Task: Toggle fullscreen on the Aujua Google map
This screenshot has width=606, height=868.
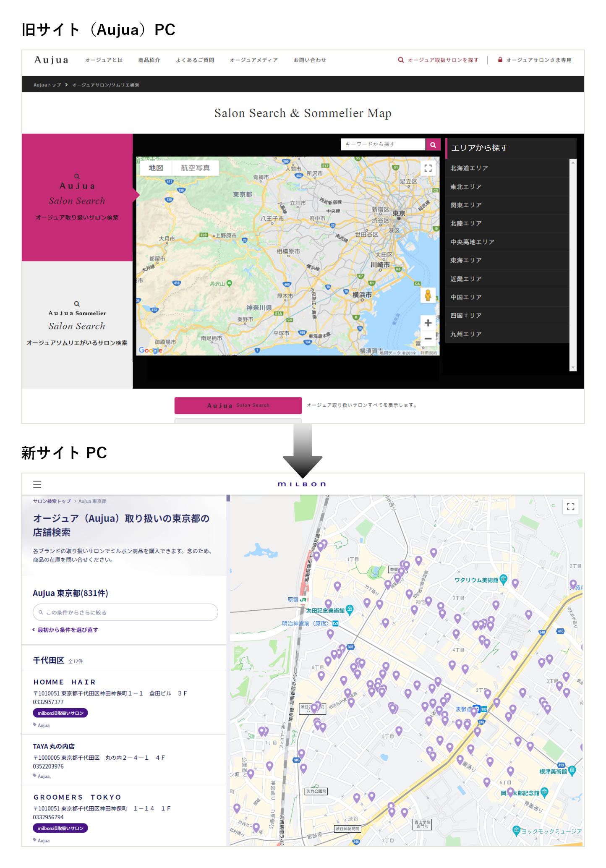Action: (x=428, y=168)
